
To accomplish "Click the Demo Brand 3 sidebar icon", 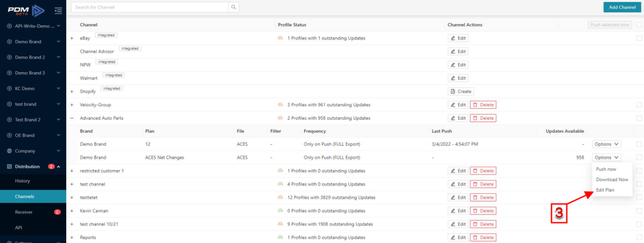I will 10,73.
